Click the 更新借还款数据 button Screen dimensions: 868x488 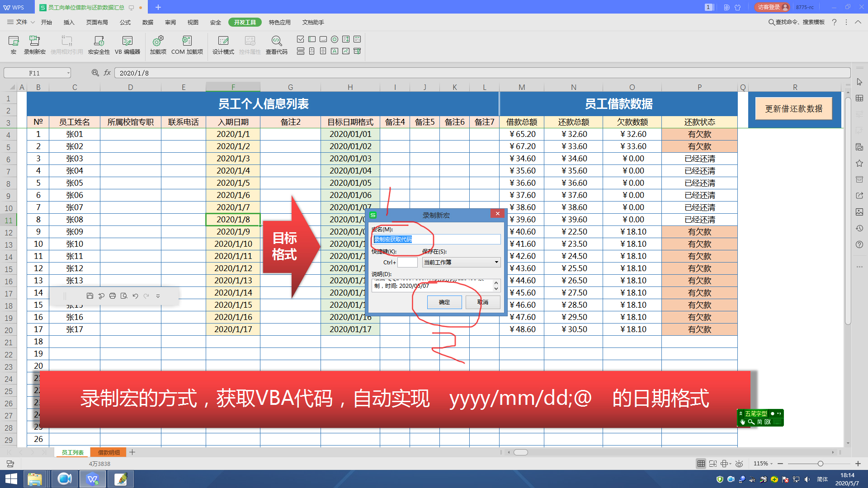[793, 109]
